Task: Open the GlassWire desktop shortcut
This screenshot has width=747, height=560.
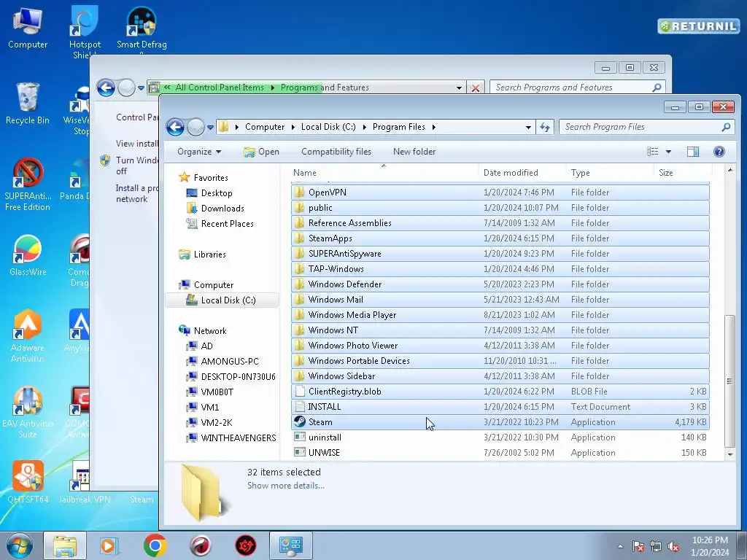Action: 28,255
